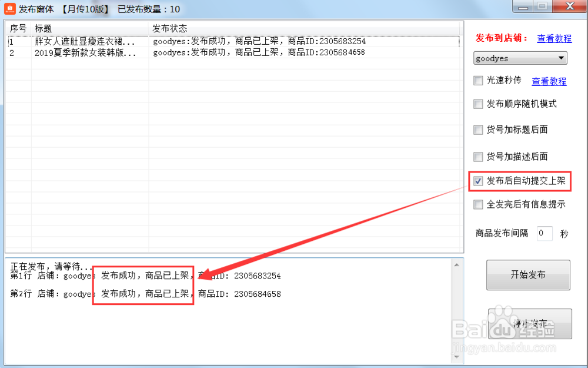Click the 标题 column header
Screen dimensions: 588x368
90,28
